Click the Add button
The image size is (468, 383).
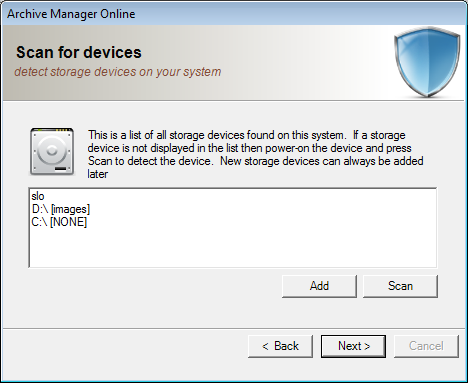point(319,286)
